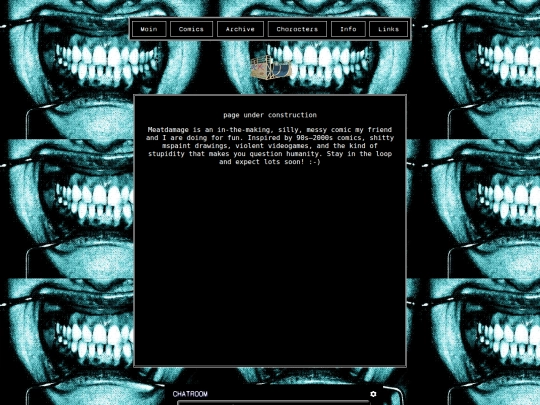540x405 pixels.
Task: Click the CHATROOM header label
Action: click(190, 394)
